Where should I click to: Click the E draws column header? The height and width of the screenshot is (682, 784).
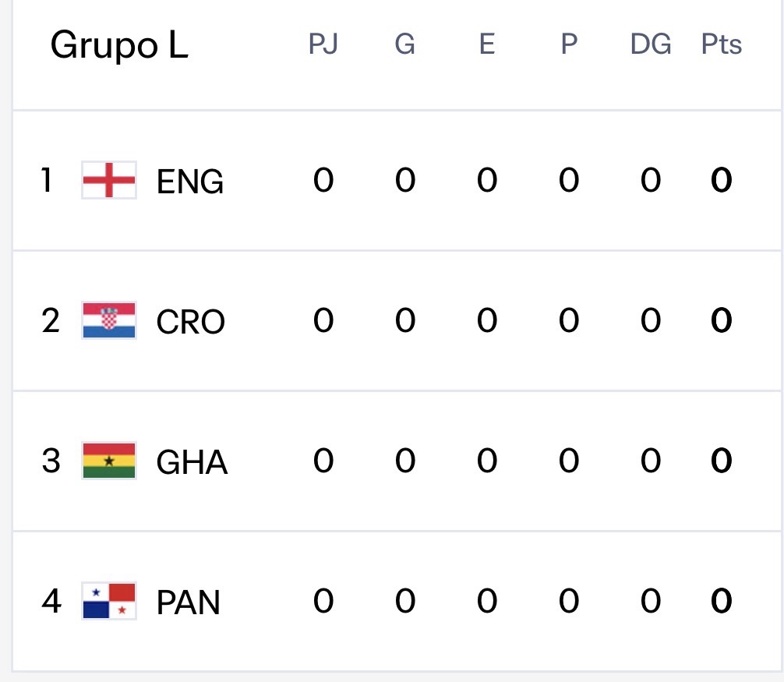486,45
